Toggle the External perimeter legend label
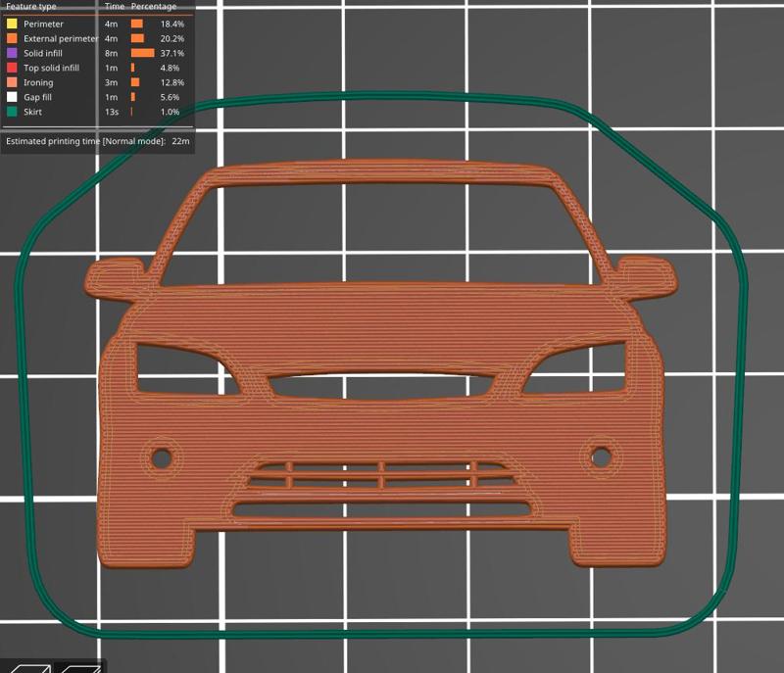 [61, 38]
